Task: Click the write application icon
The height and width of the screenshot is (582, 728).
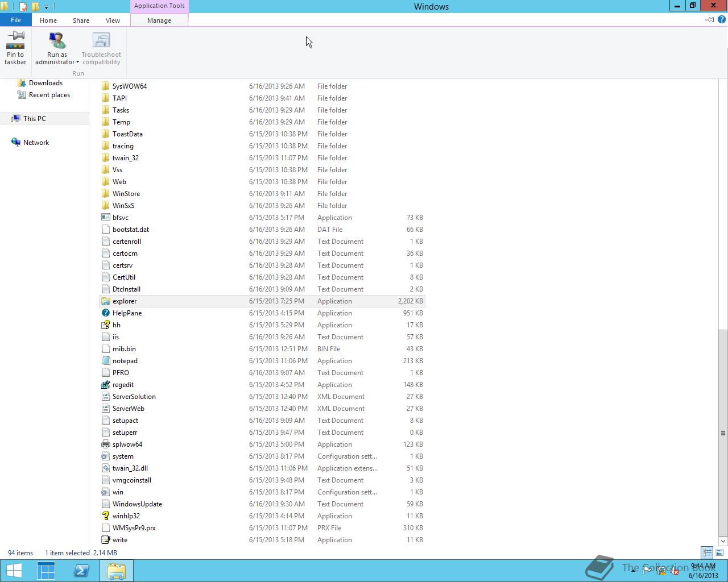Action: point(105,540)
